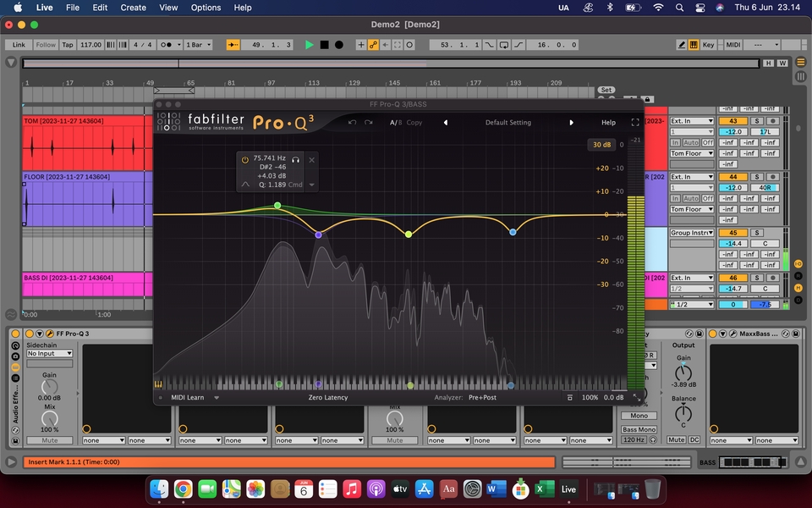Select the blue EQ band node
Screen dimensions: 812x508
pyautogui.click(x=513, y=232)
